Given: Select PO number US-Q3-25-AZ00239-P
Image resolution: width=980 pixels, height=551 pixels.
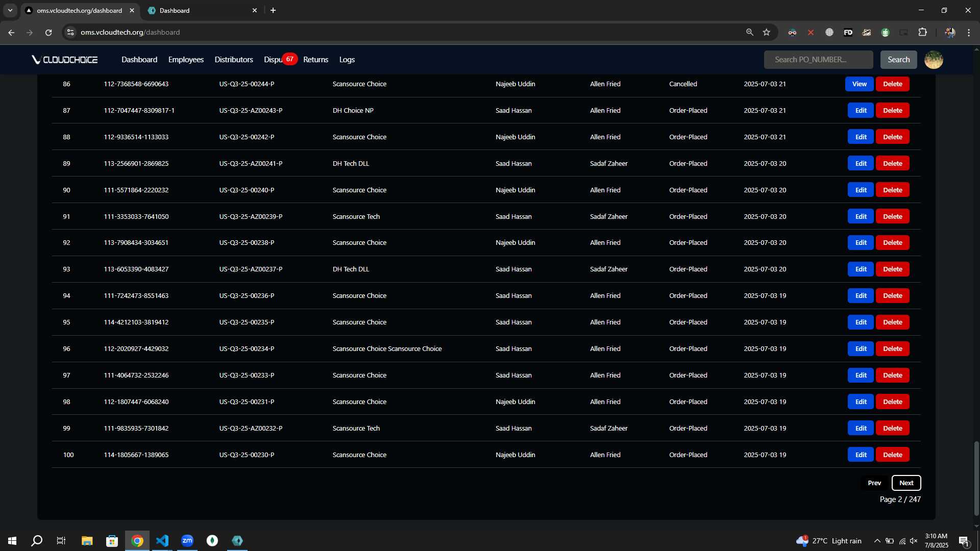Looking at the screenshot, I should 251,216.
